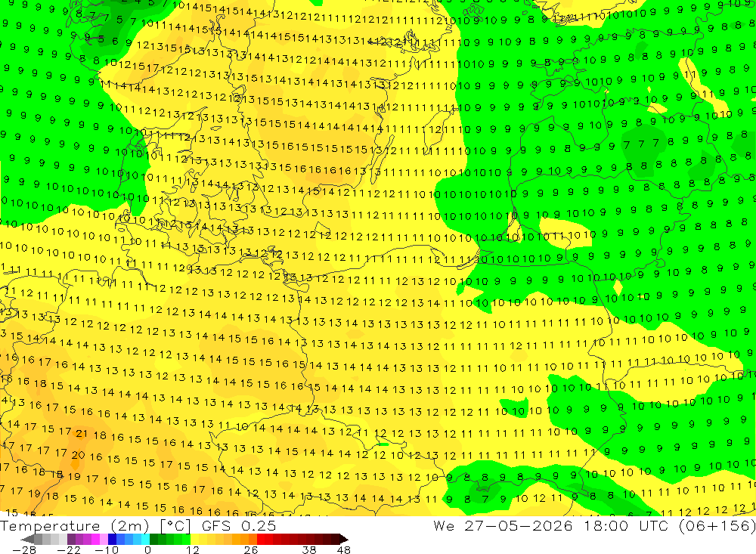Click the darkest green swatch in the legend
Viewport: 756px width, 554px height.
point(153,539)
